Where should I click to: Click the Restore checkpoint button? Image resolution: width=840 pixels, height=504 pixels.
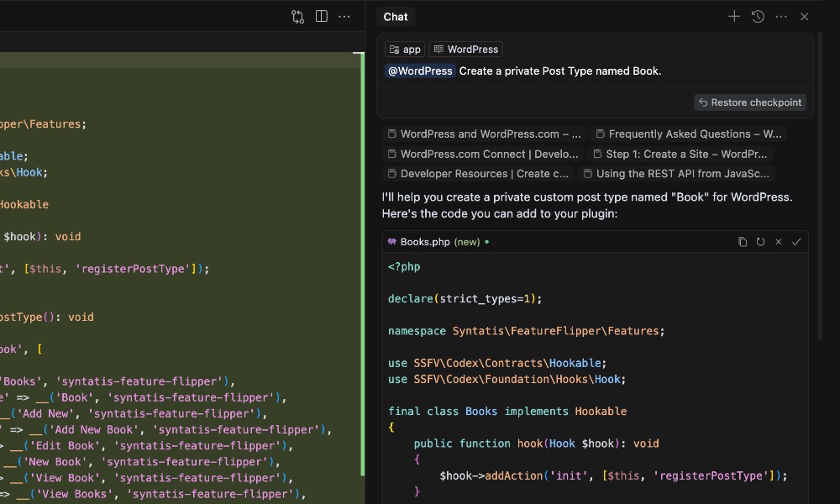coord(750,102)
